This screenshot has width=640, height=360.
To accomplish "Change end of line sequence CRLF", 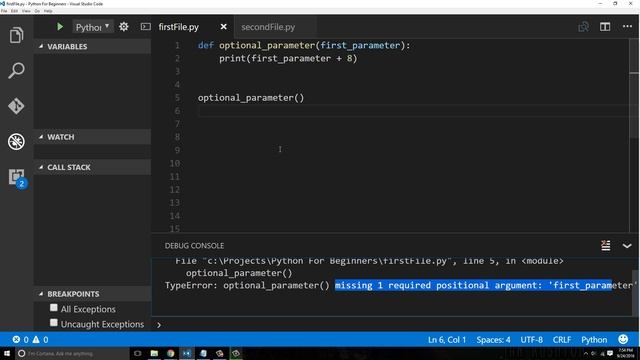I will pos(562,340).
